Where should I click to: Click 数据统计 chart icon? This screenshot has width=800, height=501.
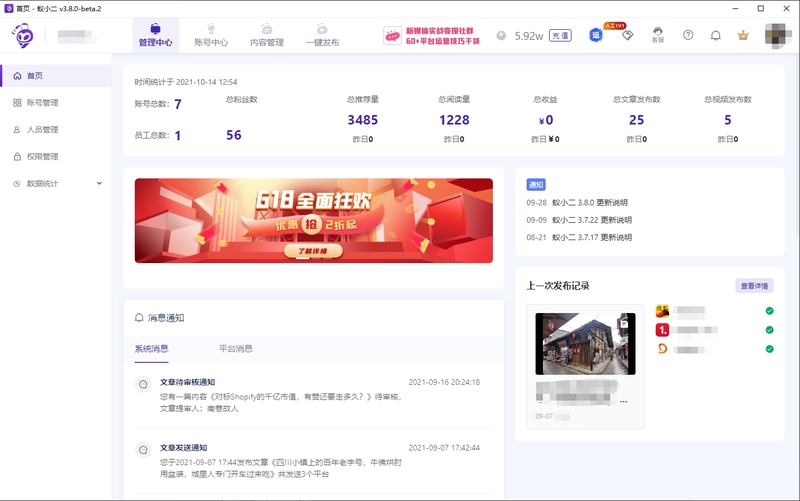(17, 184)
